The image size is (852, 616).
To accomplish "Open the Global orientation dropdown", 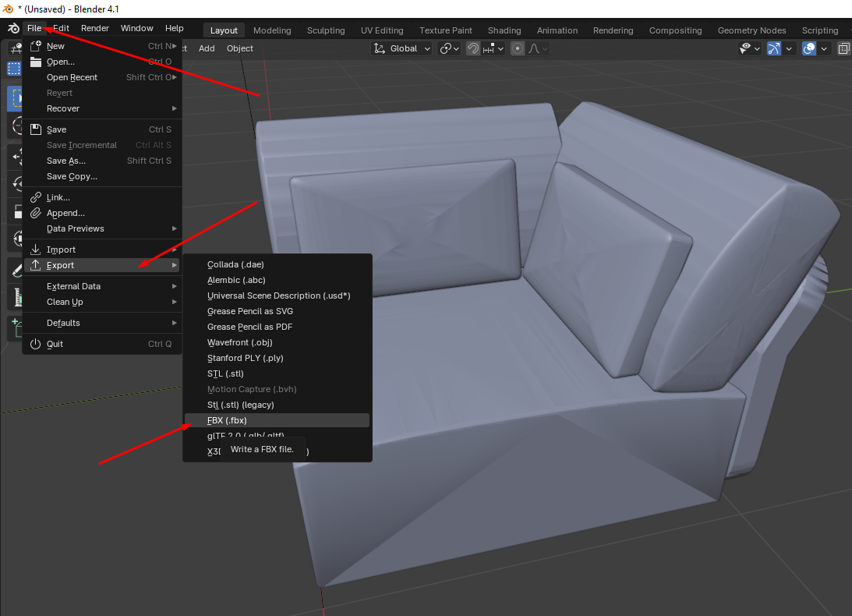I will click(401, 48).
